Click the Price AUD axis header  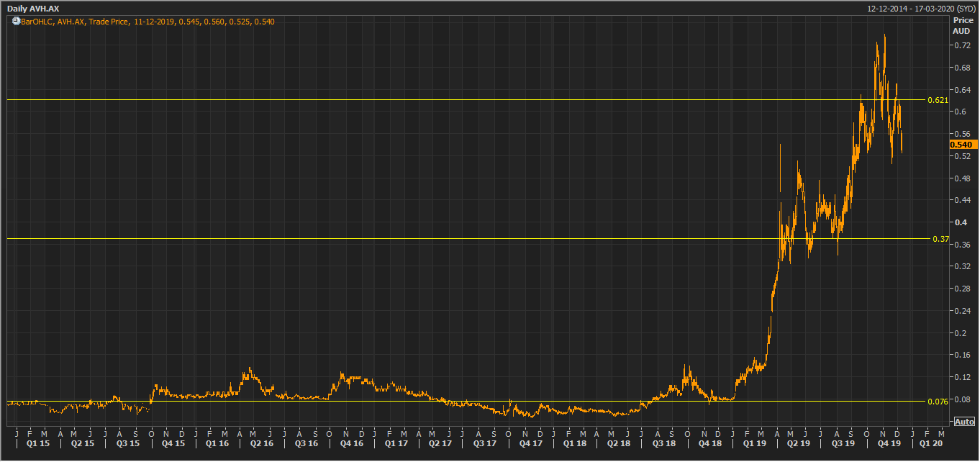tap(961, 26)
